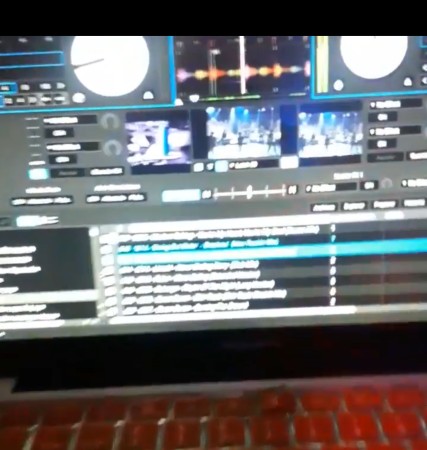The image size is (427, 450).
Task: Toggle the small cyan square under center video
Action: (x=221, y=166)
